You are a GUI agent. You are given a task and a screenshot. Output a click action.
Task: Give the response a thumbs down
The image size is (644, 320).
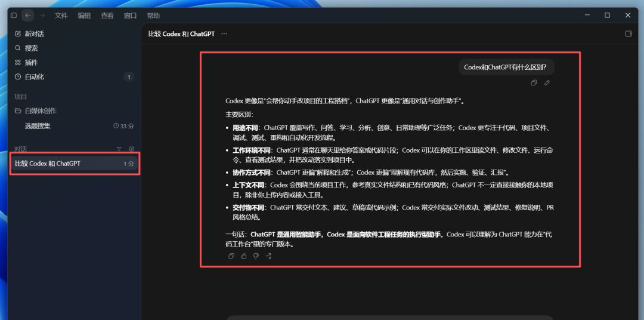(256, 256)
